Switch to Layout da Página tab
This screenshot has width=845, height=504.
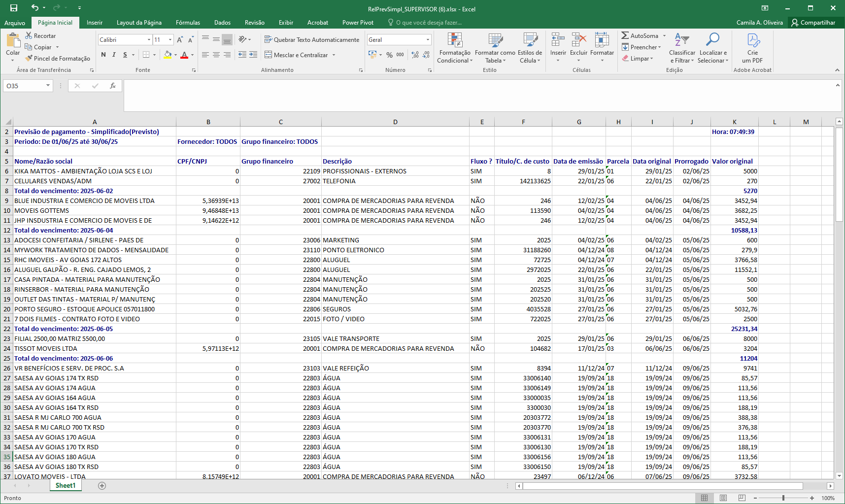click(139, 23)
